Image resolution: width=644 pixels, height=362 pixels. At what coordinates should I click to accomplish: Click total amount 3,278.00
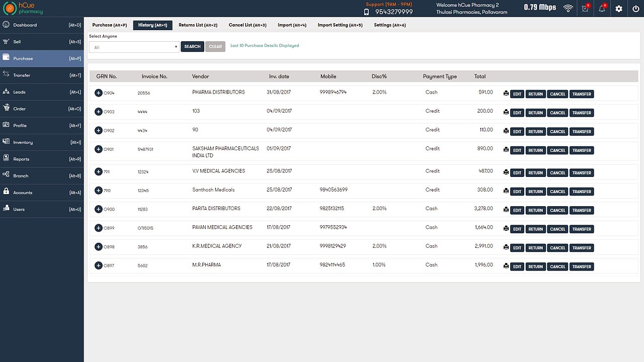coord(484,209)
